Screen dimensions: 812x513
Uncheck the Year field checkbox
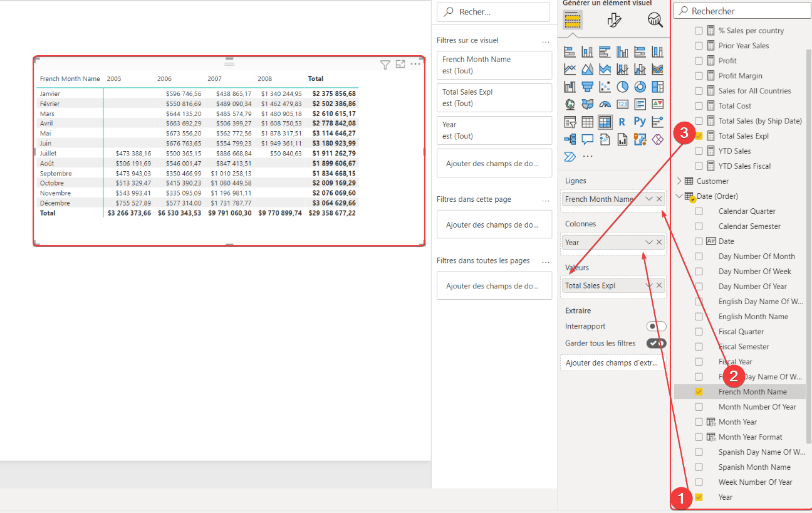coord(699,497)
